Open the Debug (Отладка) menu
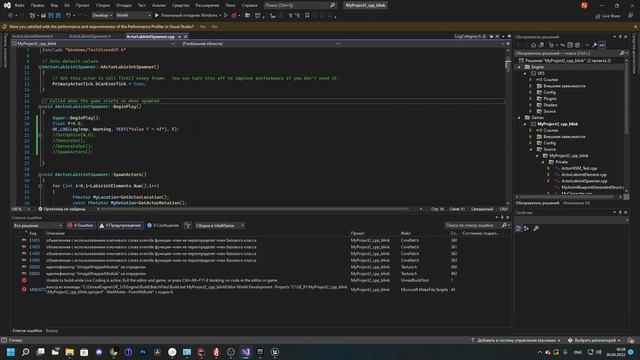The height and width of the screenshot is (360, 640). pyautogui.click(x=123, y=5)
